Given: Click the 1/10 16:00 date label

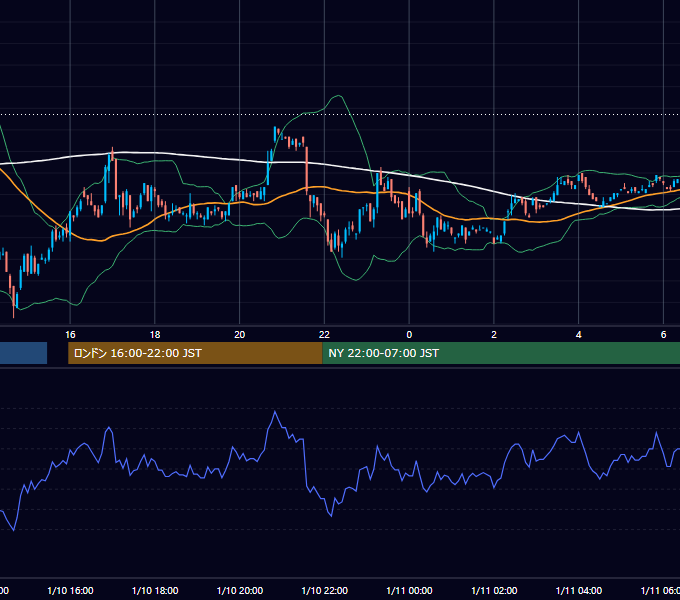Looking at the screenshot, I should pos(70,590).
